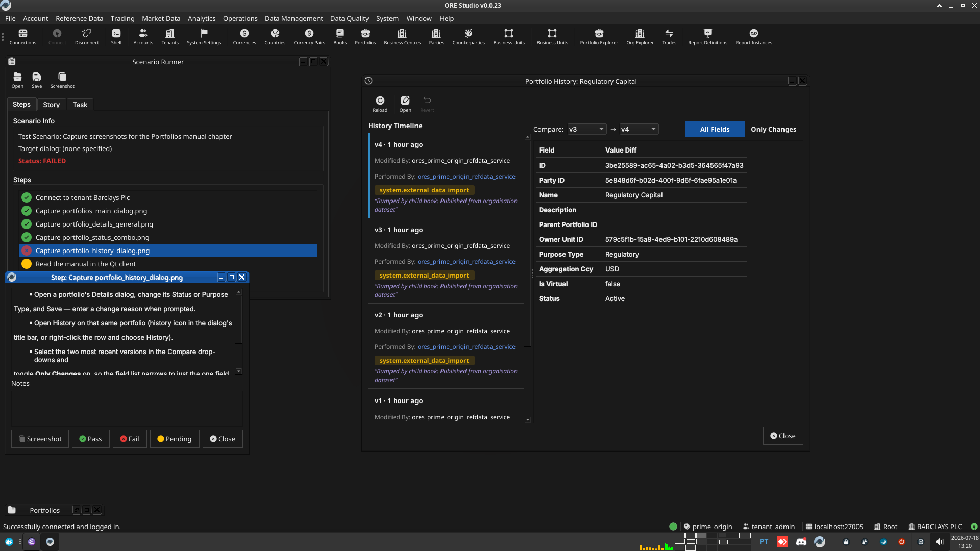Open the Portfolios toolbar icon

point(365,36)
